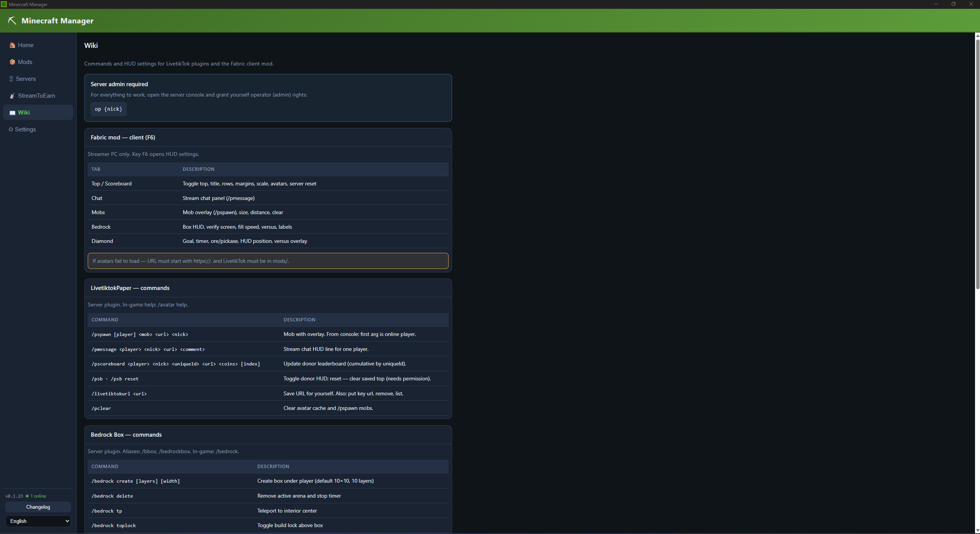The height and width of the screenshot is (534, 980).
Task: Open the Servers section
Action: pyautogui.click(x=38, y=79)
